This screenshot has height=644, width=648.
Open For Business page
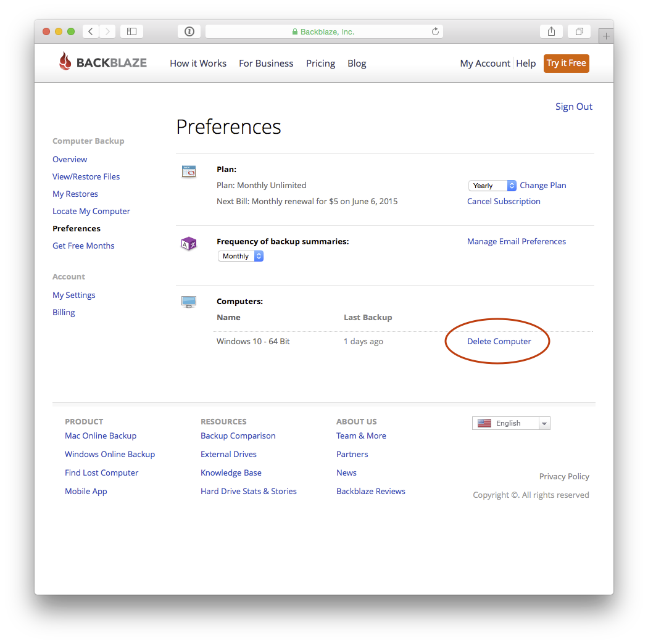pyautogui.click(x=266, y=63)
